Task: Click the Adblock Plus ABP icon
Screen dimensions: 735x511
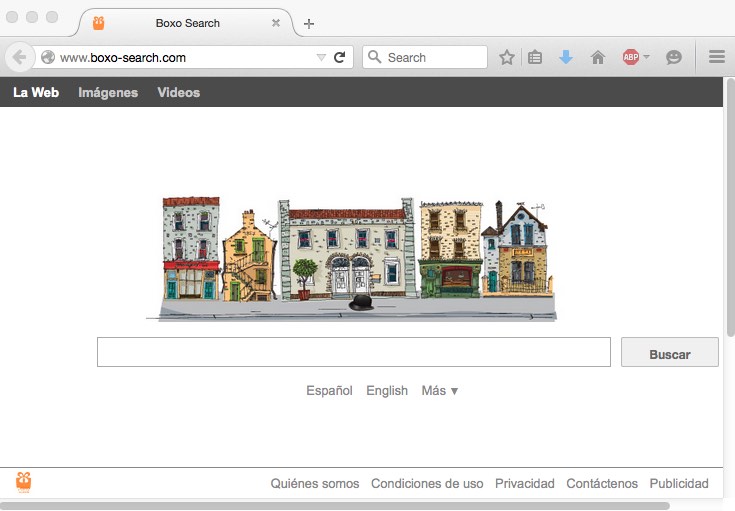Action: [x=630, y=58]
